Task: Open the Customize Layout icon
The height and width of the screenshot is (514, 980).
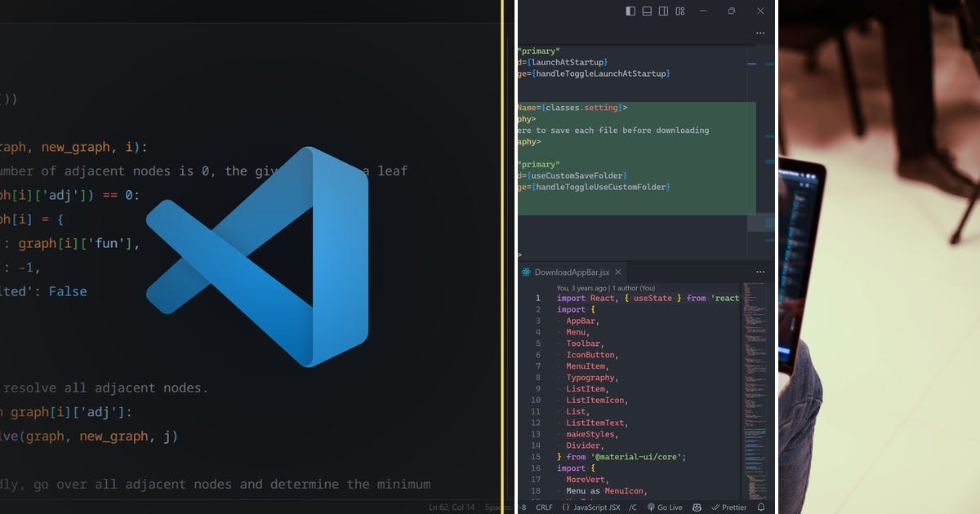Action: (x=679, y=11)
